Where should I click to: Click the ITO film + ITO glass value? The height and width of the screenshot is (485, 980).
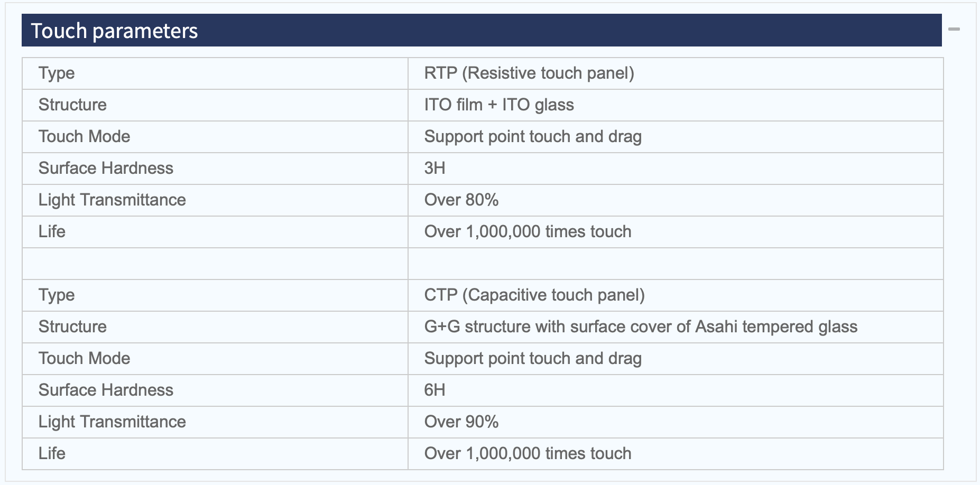[x=499, y=105]
